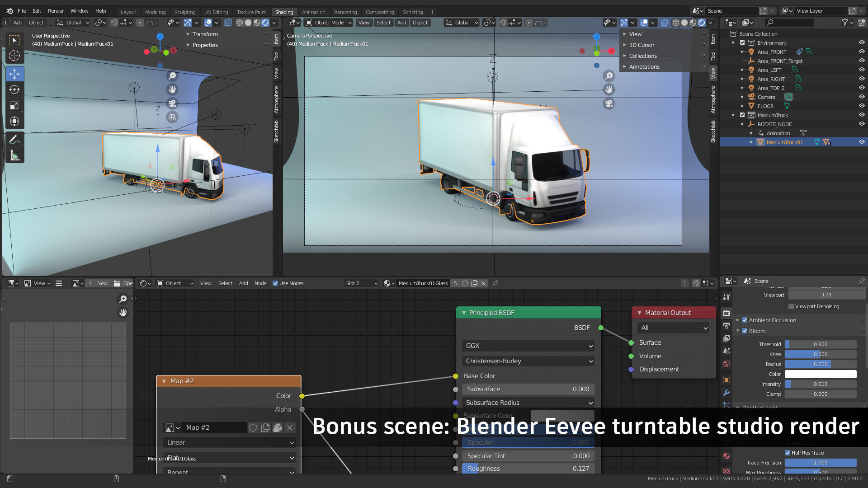The width and height of the screenshot is (868, 488).
Task: Open the Material properties tab icon
Action: click(x=726, y=456)
